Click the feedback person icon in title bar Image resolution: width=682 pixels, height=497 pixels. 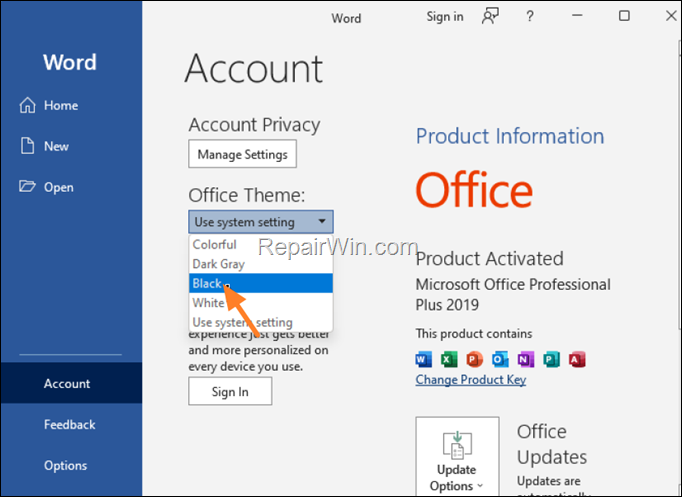[x=490, y=17]
